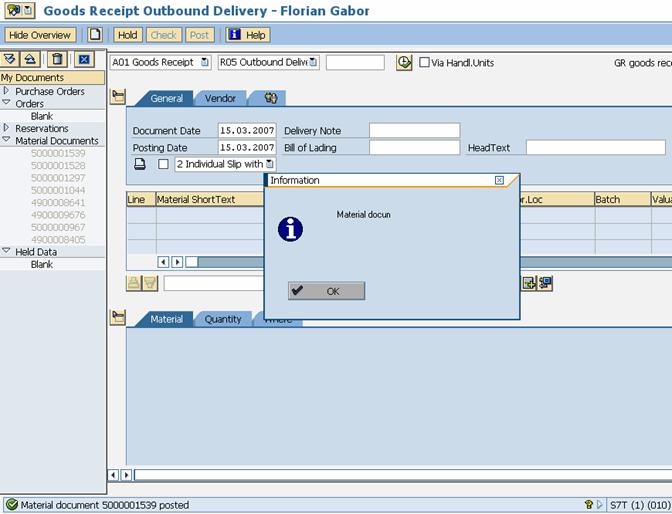Tick the checkbox next to printer icon
This screenshot has height=514, width=672.
coord(164,164)
